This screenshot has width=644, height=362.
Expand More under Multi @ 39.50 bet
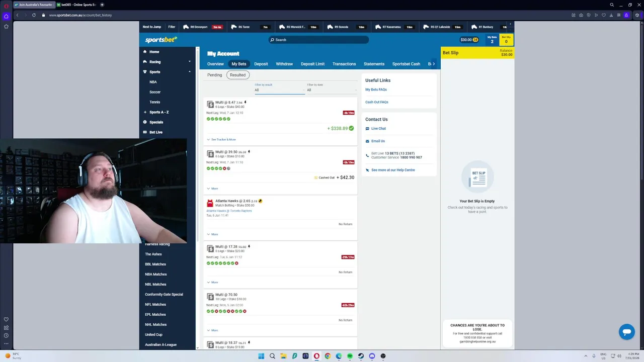click(212, 189)
